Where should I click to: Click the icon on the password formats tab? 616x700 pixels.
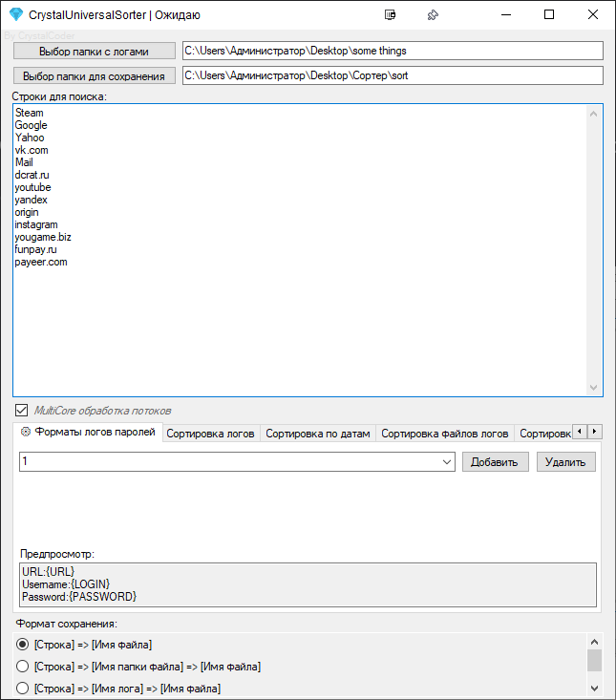[26, 433]
